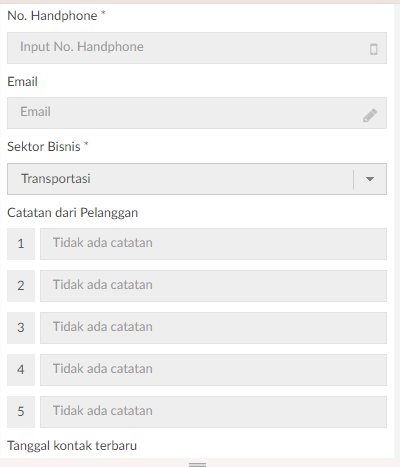Image resolution: width=400 pixels, height=467 pixels.
Task: Click the number 2 note box
Action: click(x=21, y=286)
